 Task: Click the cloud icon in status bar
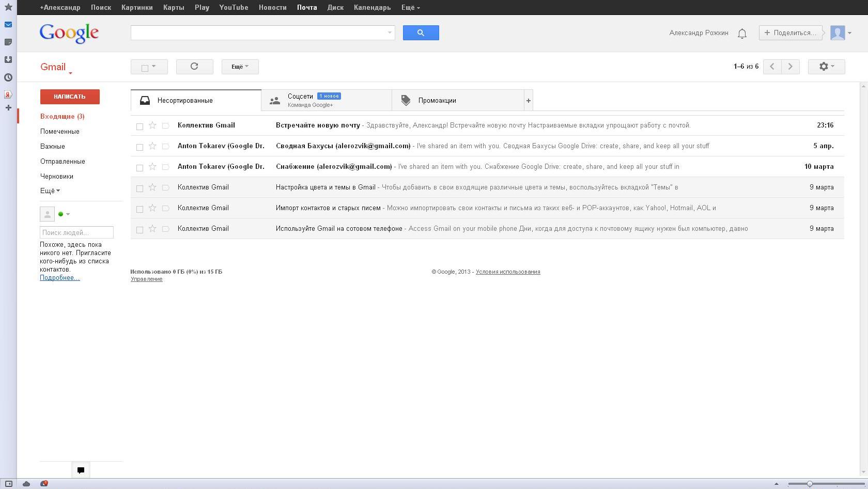(26, 484)
